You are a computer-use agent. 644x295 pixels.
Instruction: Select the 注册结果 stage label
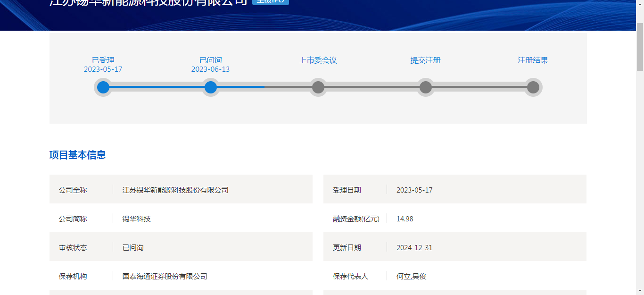(x=533, y=60)
